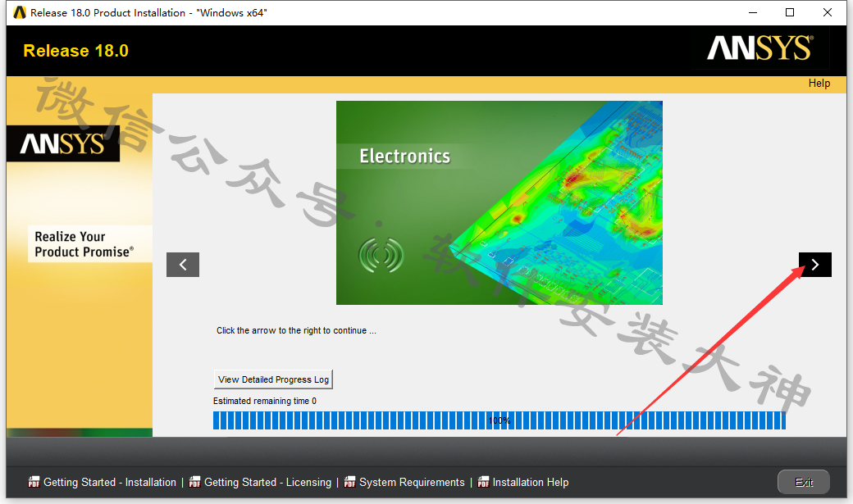Click the 'Click the arrow to the right to continue' text
This screenshot has height=504, width=853.
coord(296,330)
